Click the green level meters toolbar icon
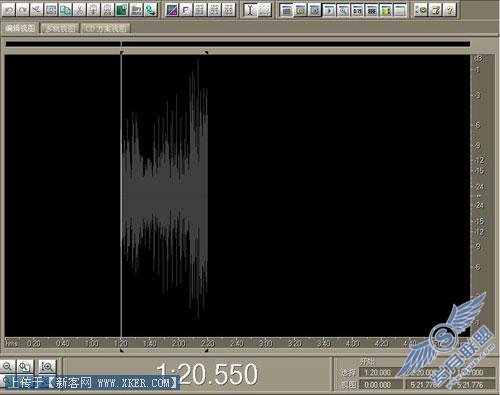The image size is (500, 395). pyautogui.click(x=386, y=11)
